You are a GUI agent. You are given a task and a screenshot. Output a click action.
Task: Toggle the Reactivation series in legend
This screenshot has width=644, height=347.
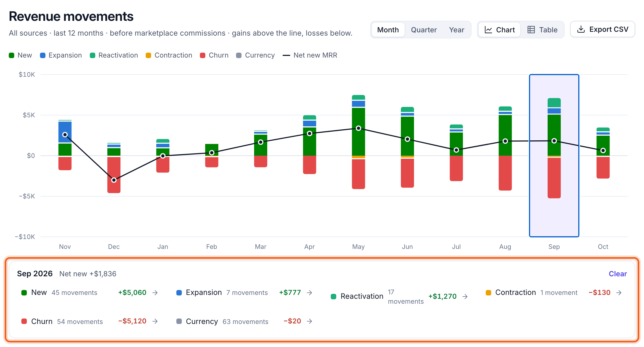(114, 55)
